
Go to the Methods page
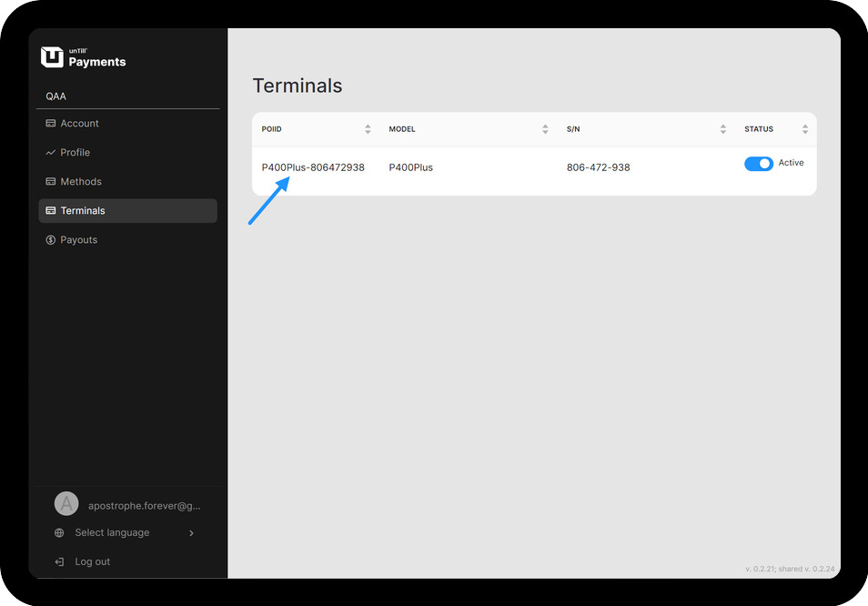point(81,182)
